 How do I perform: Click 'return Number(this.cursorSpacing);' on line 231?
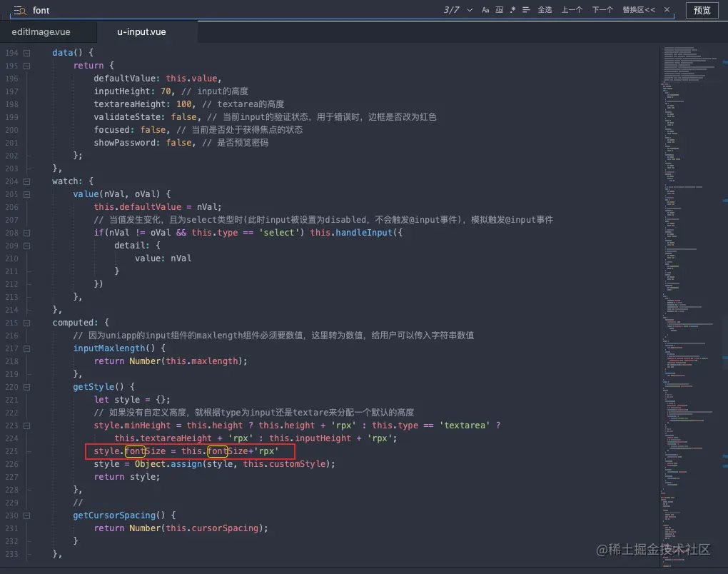coord(181,528)
